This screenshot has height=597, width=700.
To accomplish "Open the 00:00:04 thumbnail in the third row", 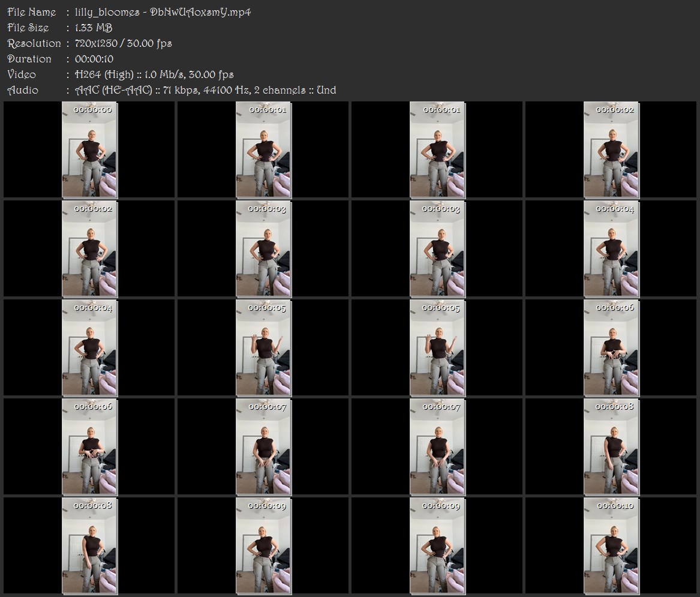I will tap(89, 348).
